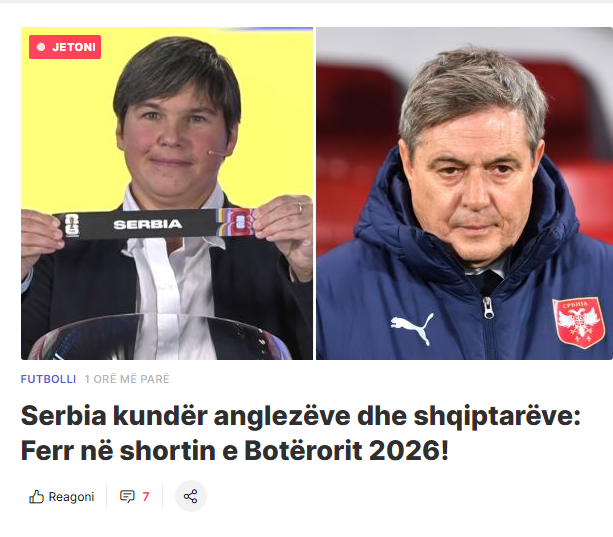
Task: Click the Reagoni reaction label
Action: pos(71,497)
